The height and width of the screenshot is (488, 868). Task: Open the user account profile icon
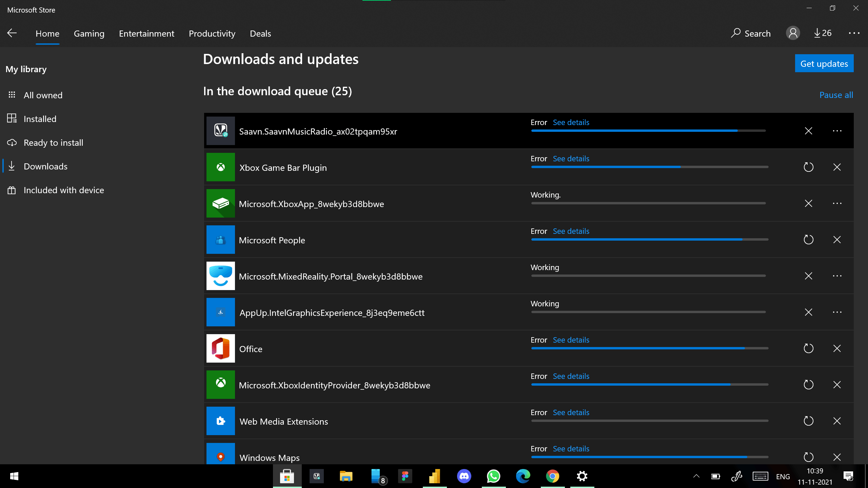[793, 33]
